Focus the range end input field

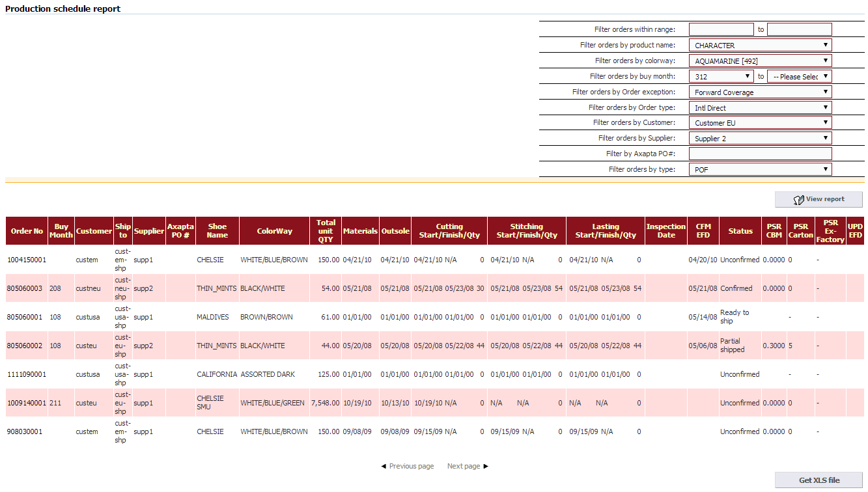click(800, 29)
